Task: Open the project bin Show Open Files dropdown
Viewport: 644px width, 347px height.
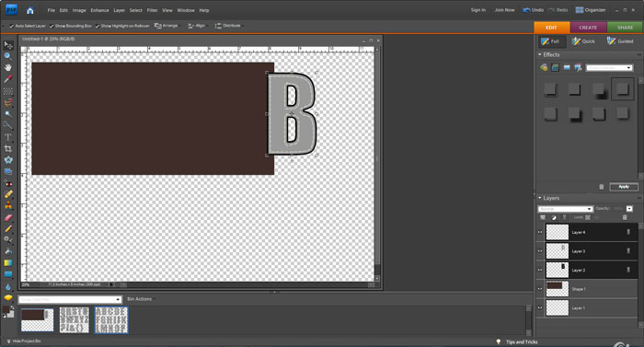Action: [69, 299]
